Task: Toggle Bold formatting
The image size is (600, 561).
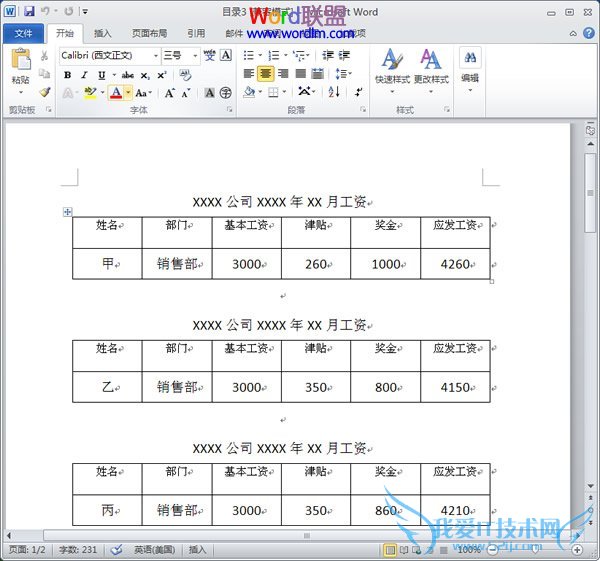Action: tap(68, 75)
